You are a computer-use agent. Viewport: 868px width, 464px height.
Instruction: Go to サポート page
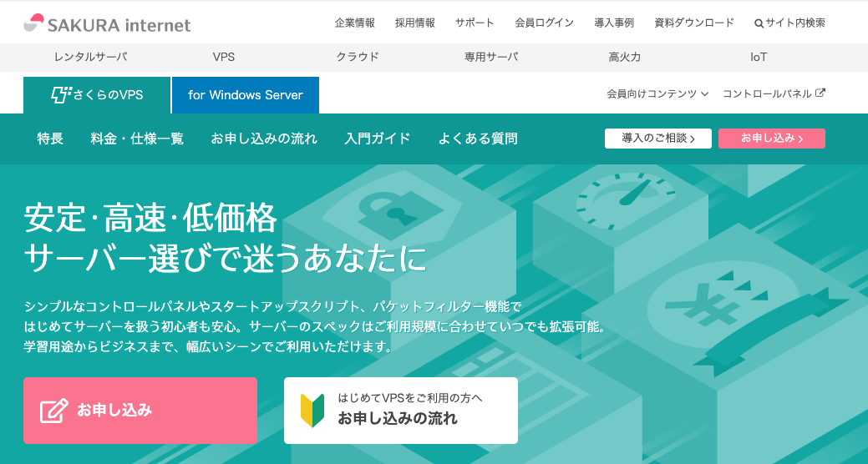475,23
